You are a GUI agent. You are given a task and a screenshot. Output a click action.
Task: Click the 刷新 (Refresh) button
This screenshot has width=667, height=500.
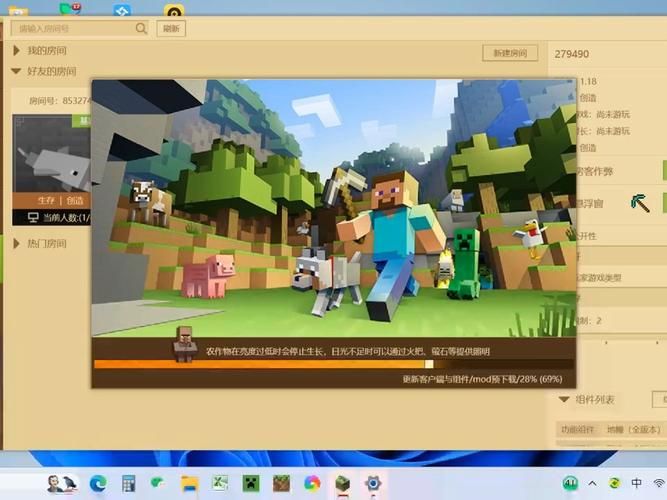[x=171, y=29]
